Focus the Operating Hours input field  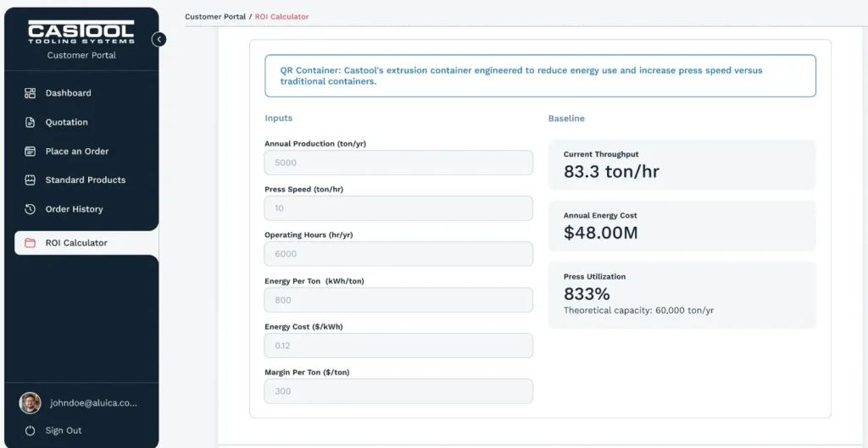[398, 254]
